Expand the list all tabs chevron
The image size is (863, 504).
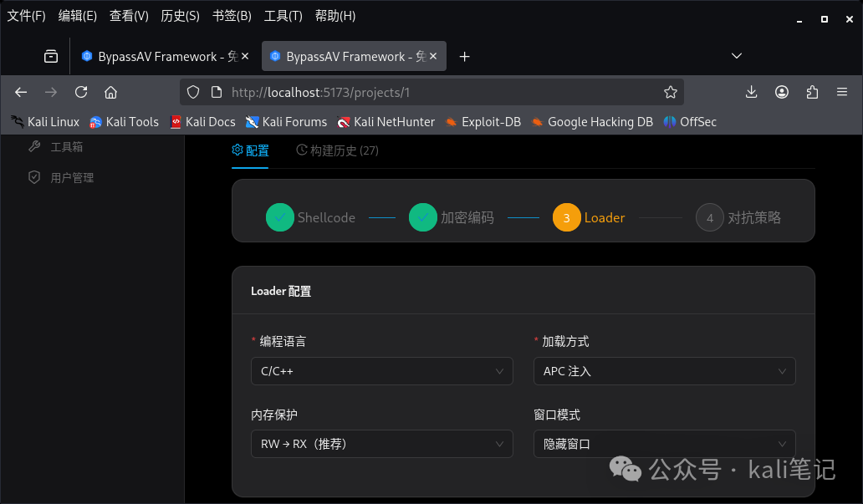[737, 56]
